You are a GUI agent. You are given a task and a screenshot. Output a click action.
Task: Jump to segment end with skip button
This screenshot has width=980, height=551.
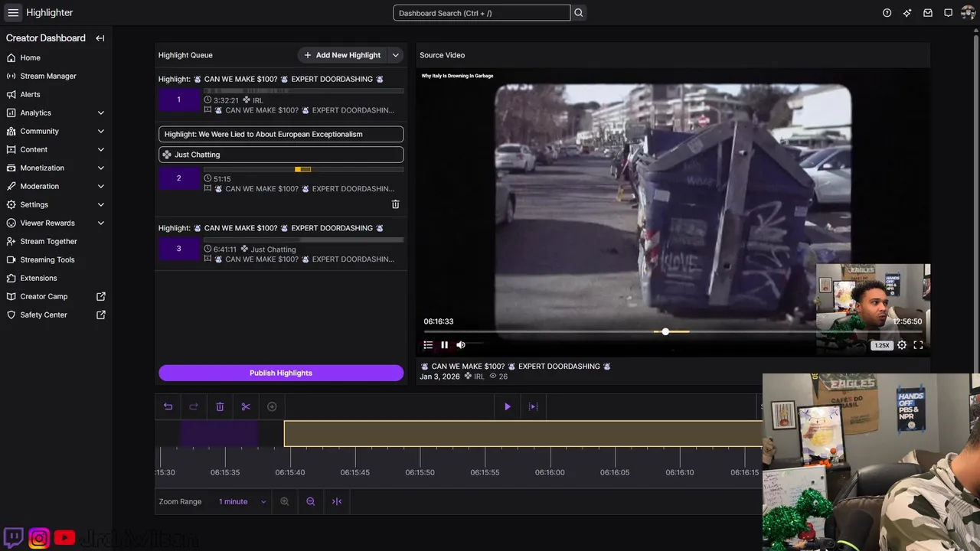click(x=534, y=406)
